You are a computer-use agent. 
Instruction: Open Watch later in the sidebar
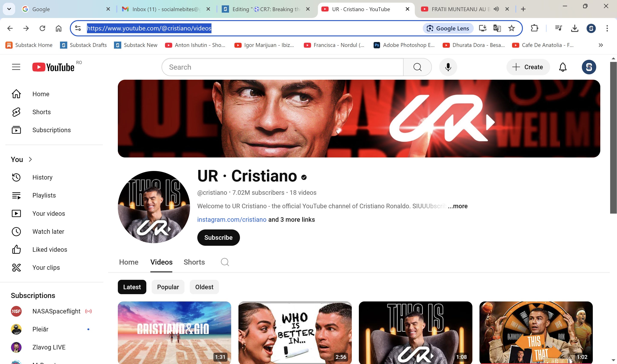pyautogui.click(x=54, y=232)
